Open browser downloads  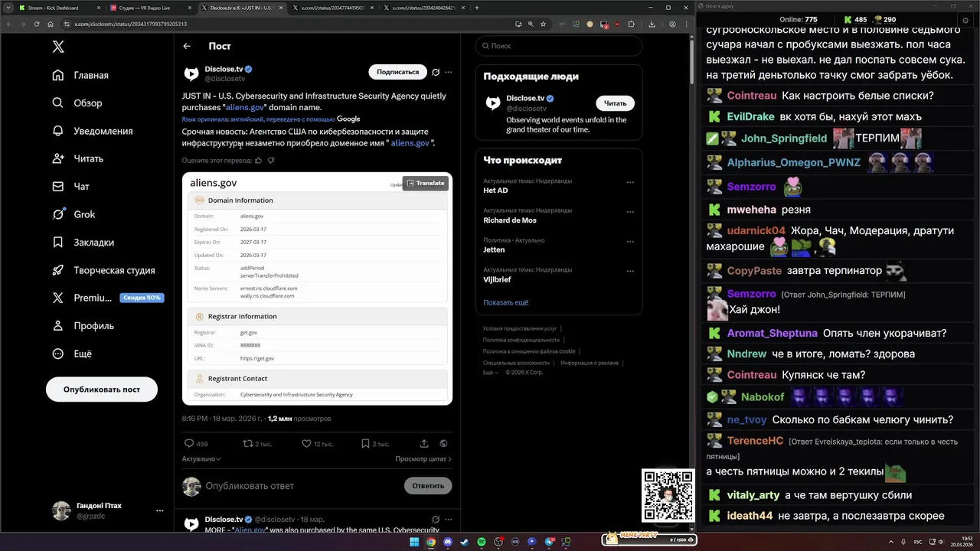coord(652,24)
